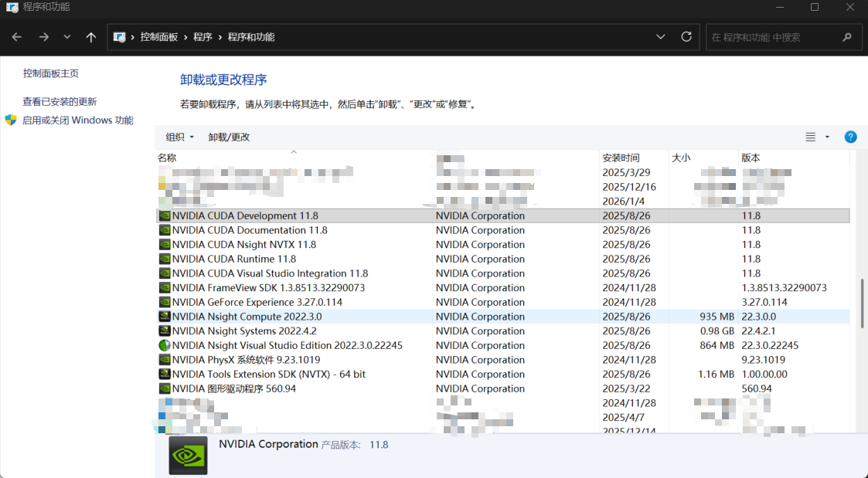
Task: Click icon of NVIDIA PhysX 系统软件
Action: 165,360
